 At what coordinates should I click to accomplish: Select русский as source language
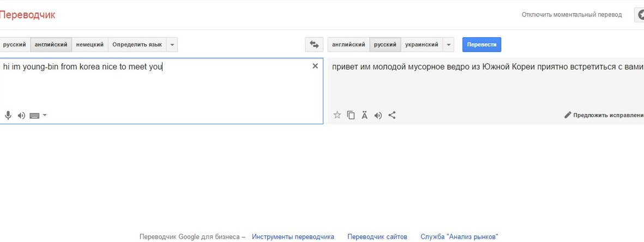pyautogui.click(x=14, y=44)
